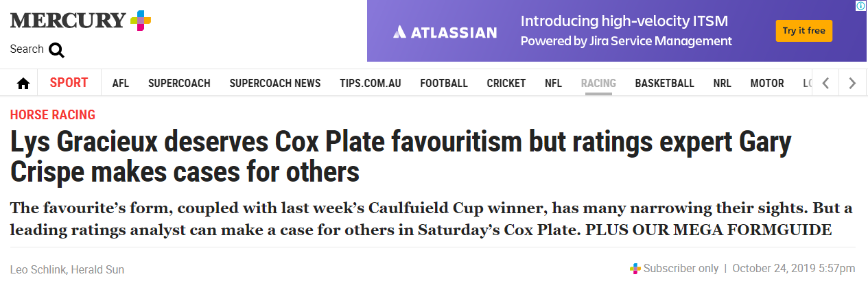Click the article headline about Lys Gracieux
Screen dimensions: 868x292
point(401,157)
